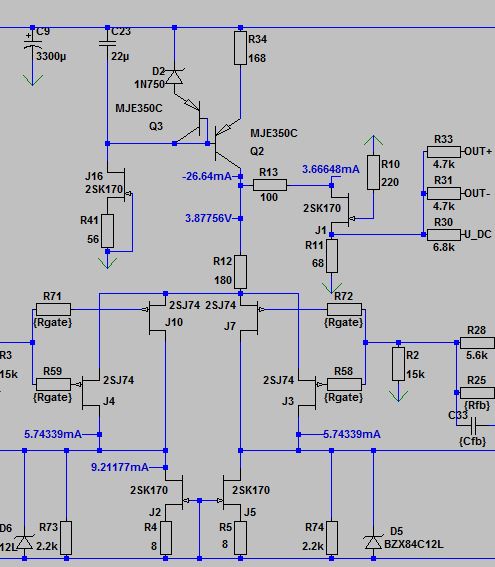Viewport: 495px width, 567px height.
Task: Click the ground symbol below R2
Action: (x=398, y=396)
